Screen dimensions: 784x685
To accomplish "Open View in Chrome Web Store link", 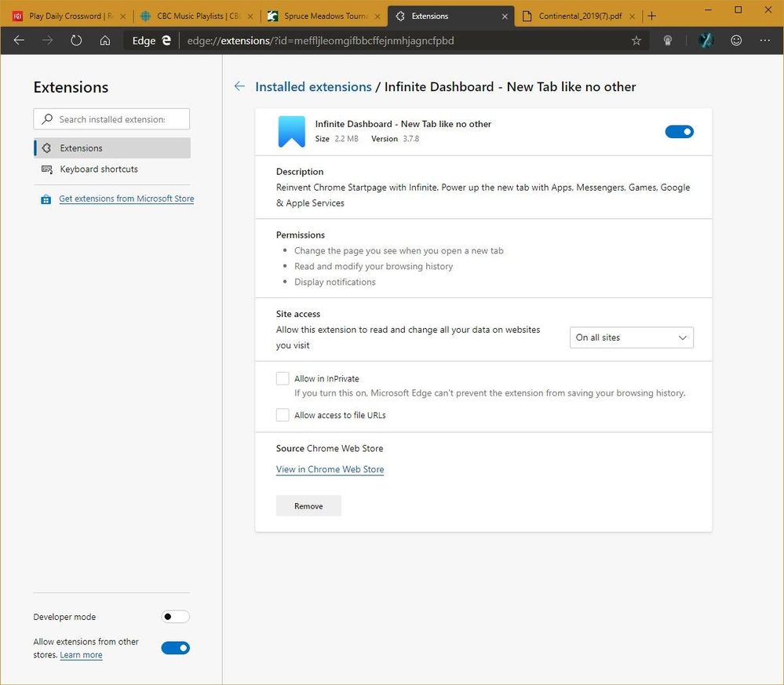I will click(330, 469).
